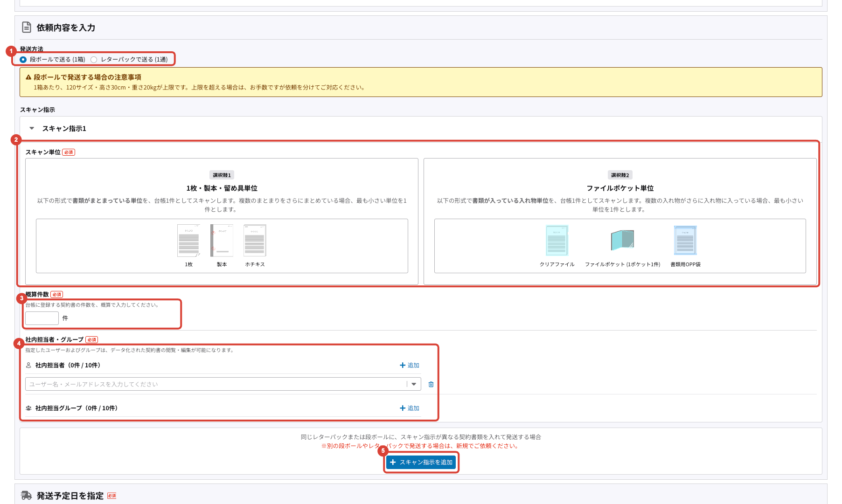This screenshot has height=504, width=842.
Task: Click the 社内担当者（0件 / 10件） label
Action: (68, 366)
